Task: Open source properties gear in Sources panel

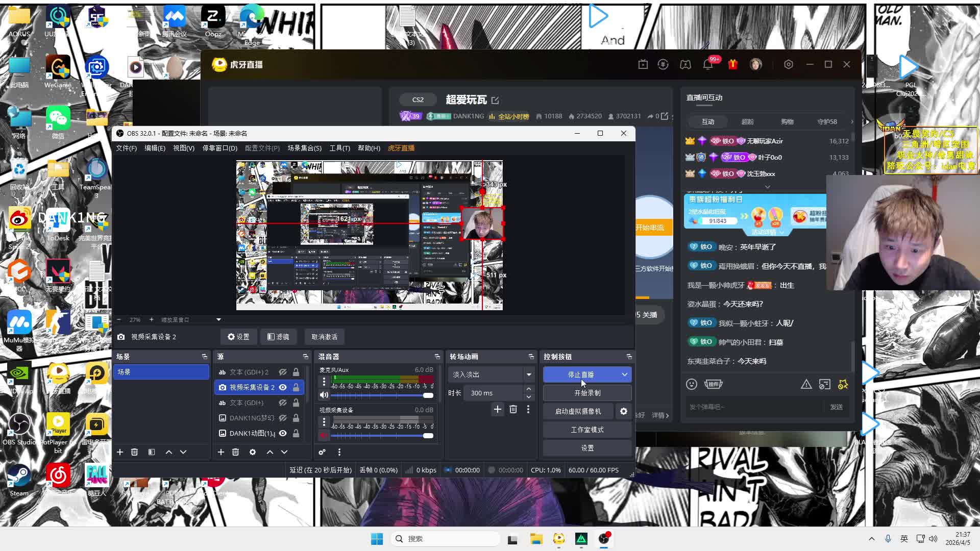Action: [253, 452]
